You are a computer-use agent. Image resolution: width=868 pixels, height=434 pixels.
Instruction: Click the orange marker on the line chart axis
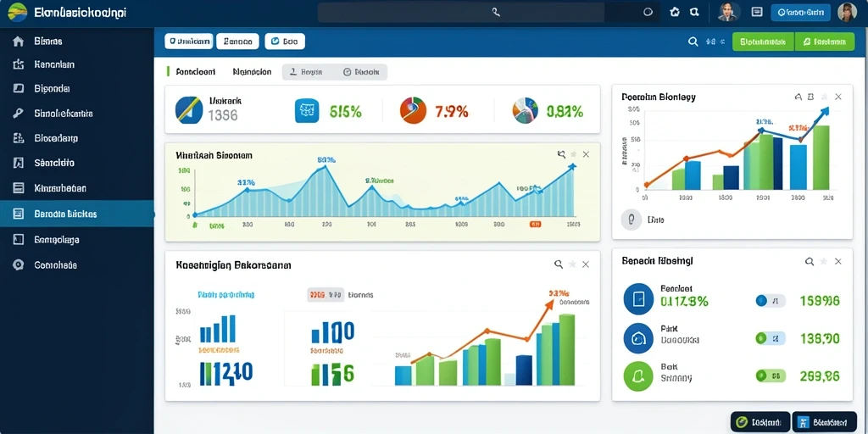[535, 225]
